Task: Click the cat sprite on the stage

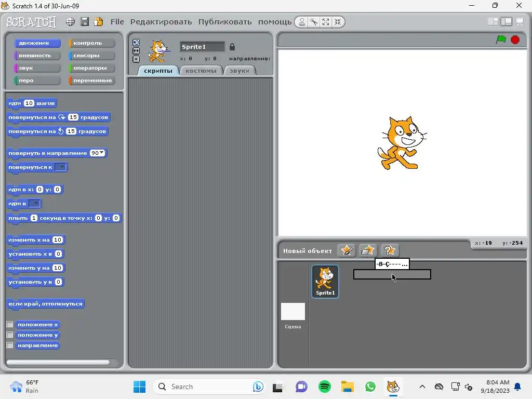Action: point(402,143)
